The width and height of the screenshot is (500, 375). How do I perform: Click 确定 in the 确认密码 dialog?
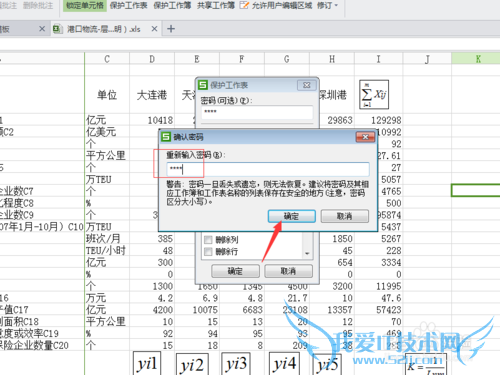point(292,216)
